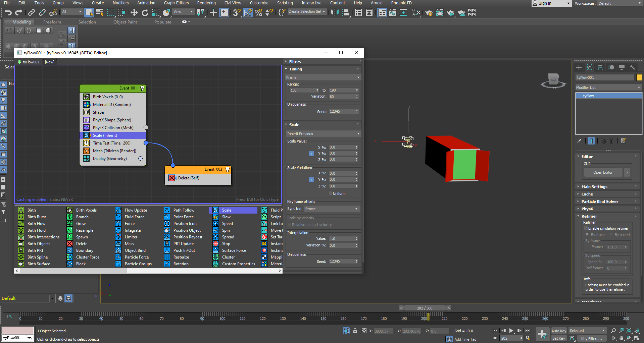Open the Create panel plus tab
Viewport: 644px width, 343px height.
579,67
